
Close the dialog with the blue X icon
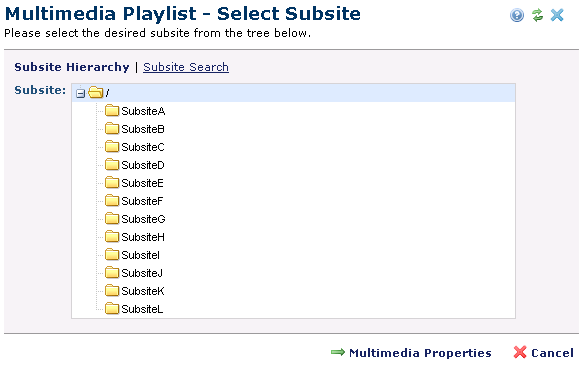tap(557, 15)
